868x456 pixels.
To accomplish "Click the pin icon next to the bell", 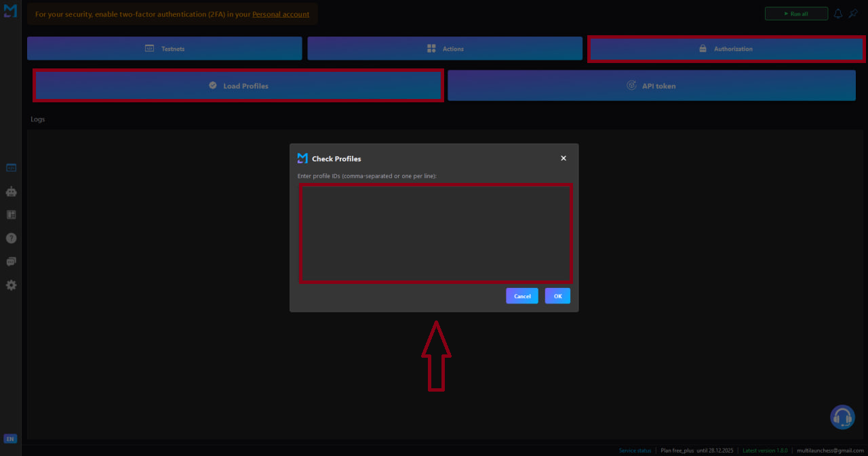I will pyautogui.click(x=853, y=13).
